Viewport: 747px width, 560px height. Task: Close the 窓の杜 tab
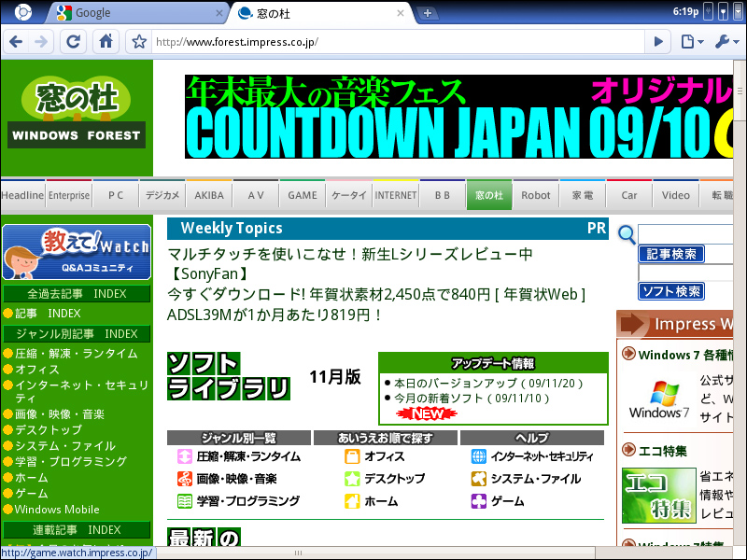[x=401, y=13]
